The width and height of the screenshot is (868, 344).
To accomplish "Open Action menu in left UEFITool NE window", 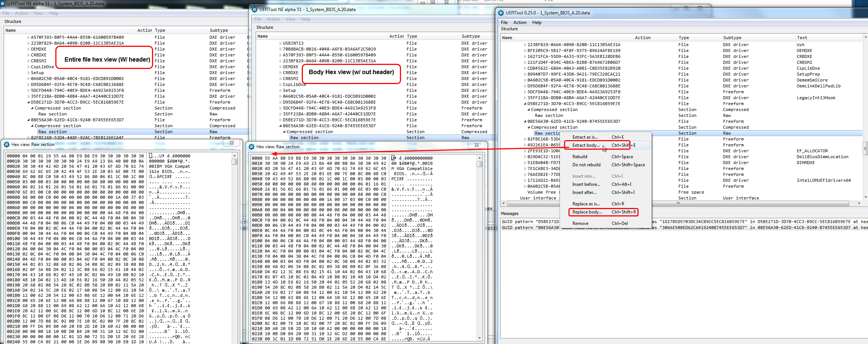I will coord(21,13).
